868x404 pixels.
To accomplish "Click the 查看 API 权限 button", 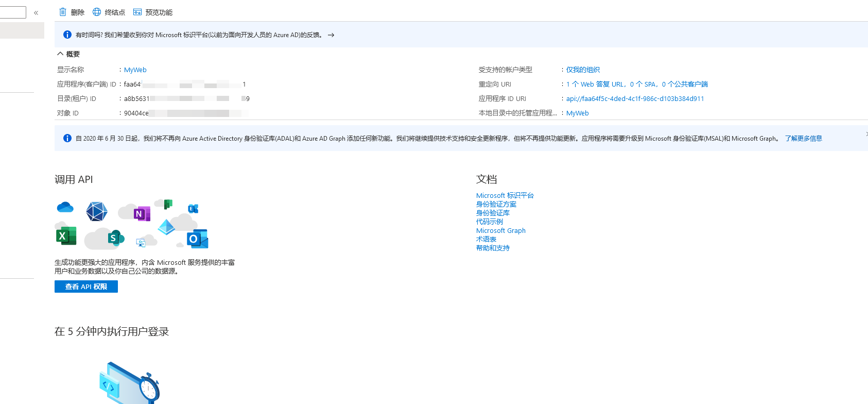I will [86, 287].
